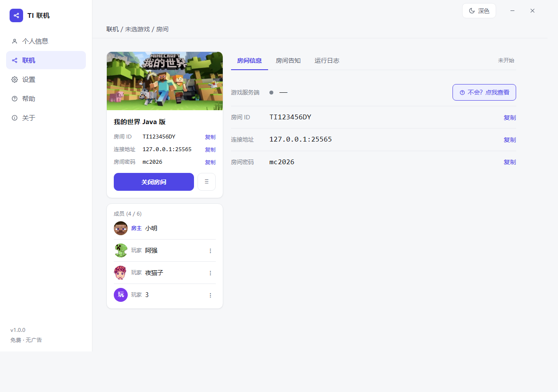Screen dimensions: 558x392
Task: Click the 房间 breadcrumb item
Action: (x=162, y=29)
